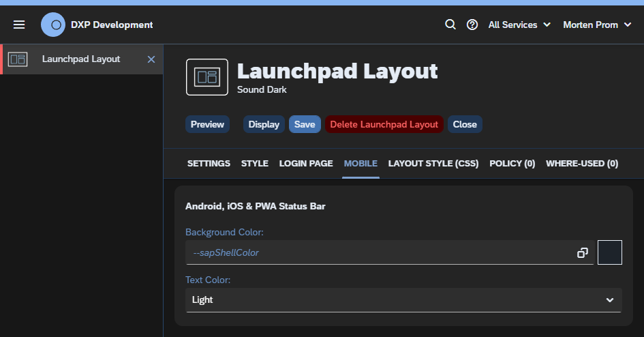Open the hamburger navigation menu
The height and width of the screenshot is (337, 644).
(x=19, y=25)
